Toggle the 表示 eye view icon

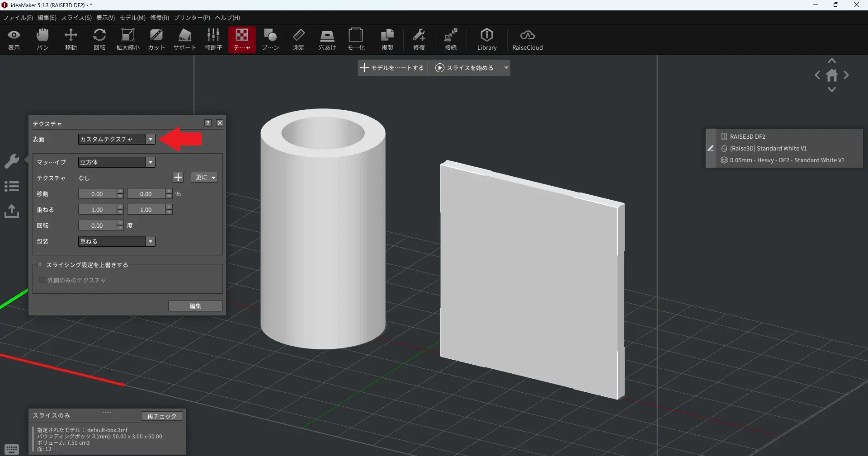(14, 39)
